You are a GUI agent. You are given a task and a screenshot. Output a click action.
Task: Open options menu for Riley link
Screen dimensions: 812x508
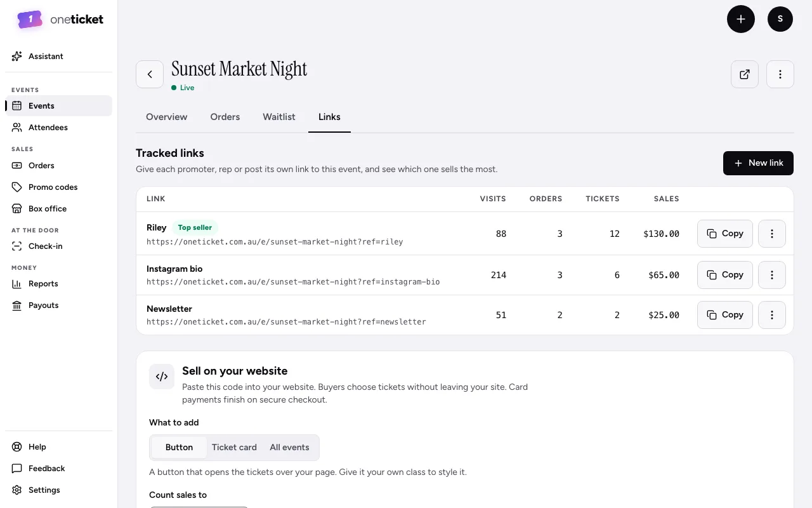[772, 234]
